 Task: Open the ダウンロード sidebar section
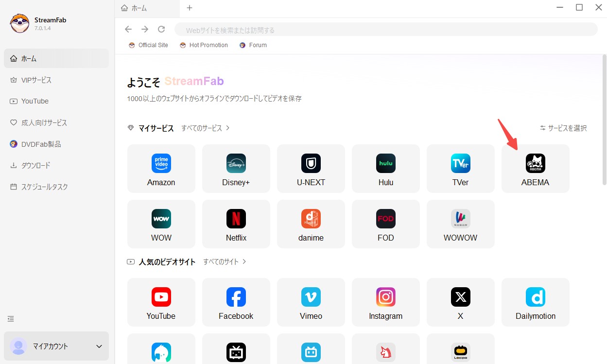pos(35,165)
